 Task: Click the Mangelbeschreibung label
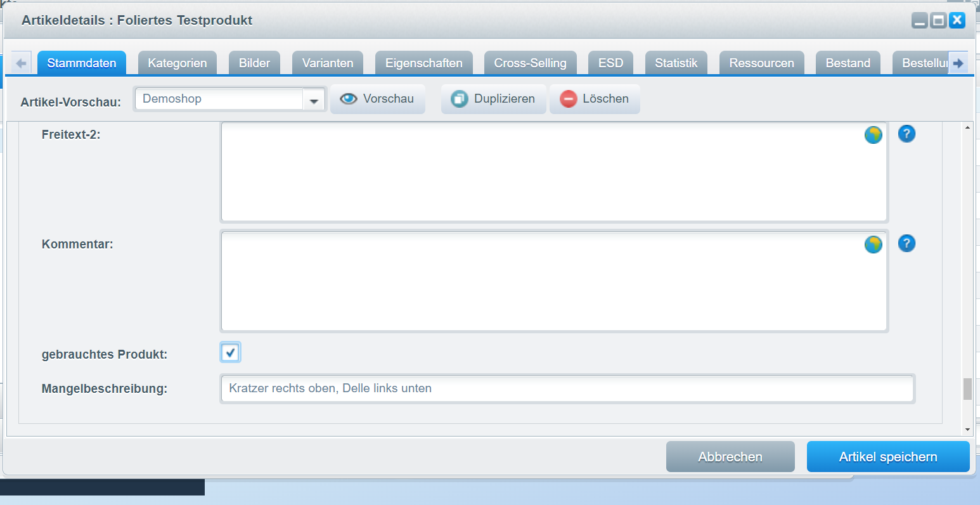(x=105, y=389)
